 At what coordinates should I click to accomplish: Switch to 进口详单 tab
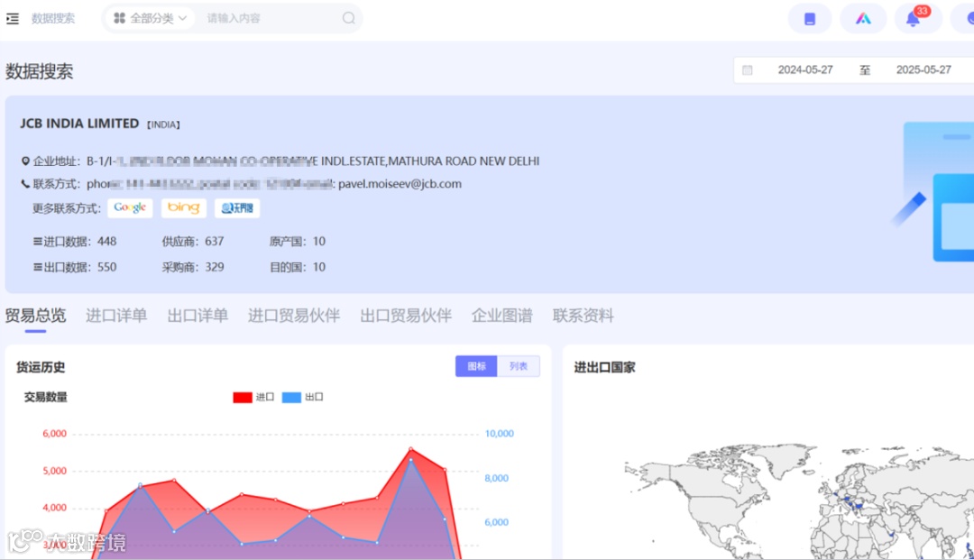(116, 316)
